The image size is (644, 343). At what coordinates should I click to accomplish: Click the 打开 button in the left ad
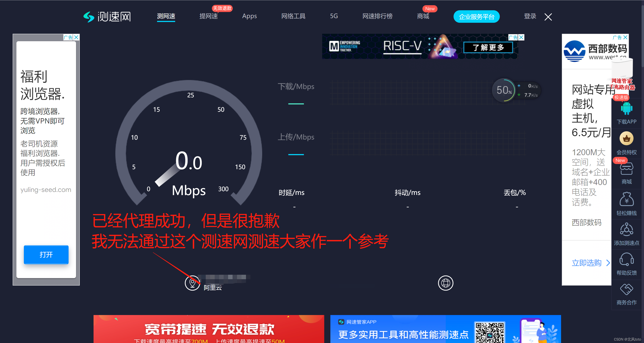coord(46,255)
